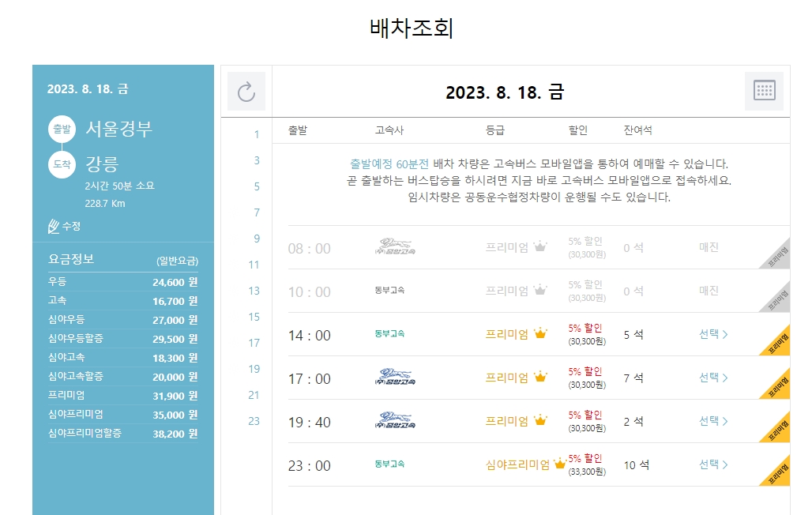Image resolution: width=812 pixels, height=515 pixels.
Task: Click the 할인 column header
Action: click(x=578, y=130)
